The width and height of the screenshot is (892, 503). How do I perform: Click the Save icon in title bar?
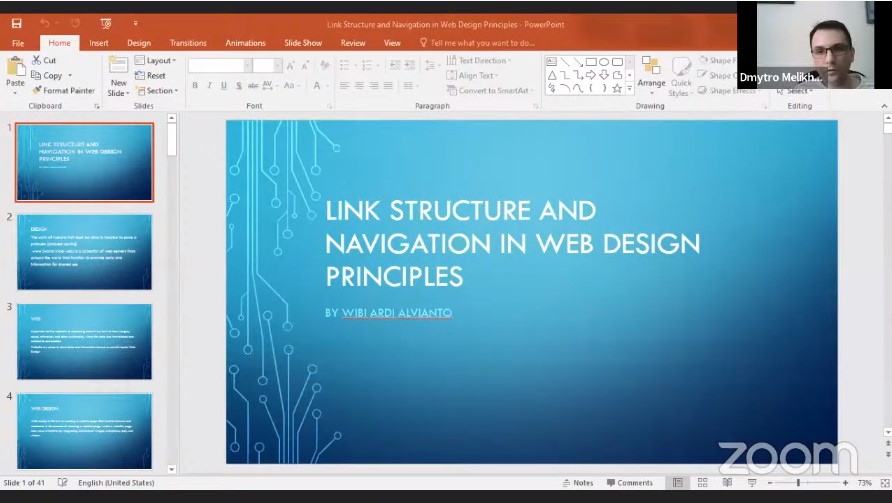click(16, 23)
